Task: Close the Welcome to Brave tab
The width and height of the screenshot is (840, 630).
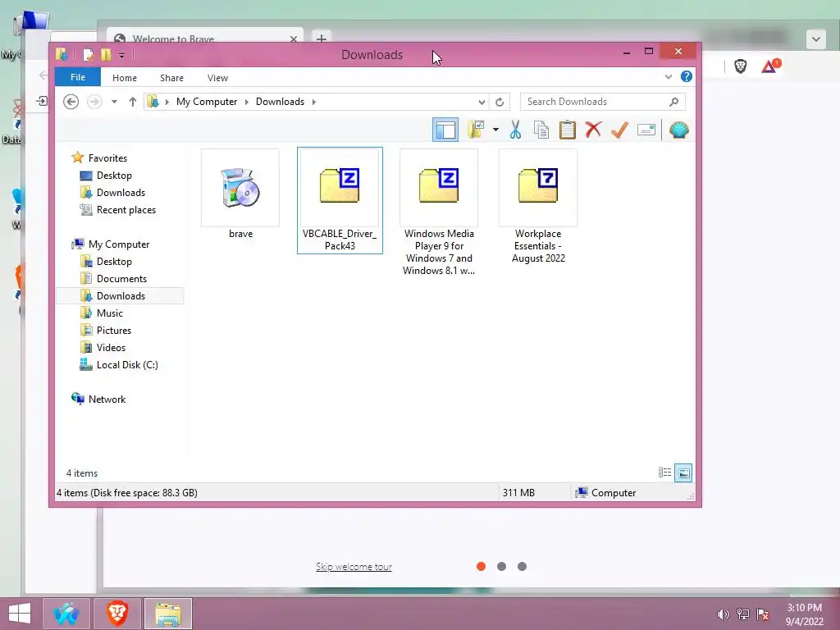Action: pyautogui.click(x=294, y=39)
